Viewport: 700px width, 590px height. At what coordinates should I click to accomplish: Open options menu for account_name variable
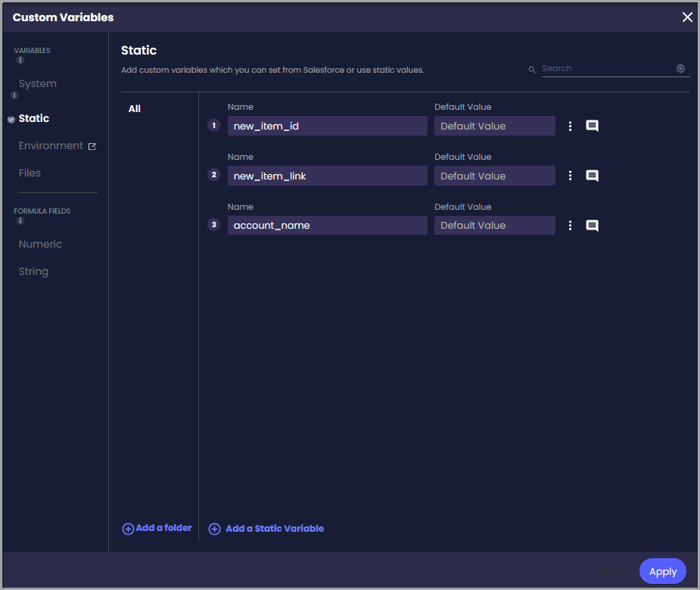(570, 226)
